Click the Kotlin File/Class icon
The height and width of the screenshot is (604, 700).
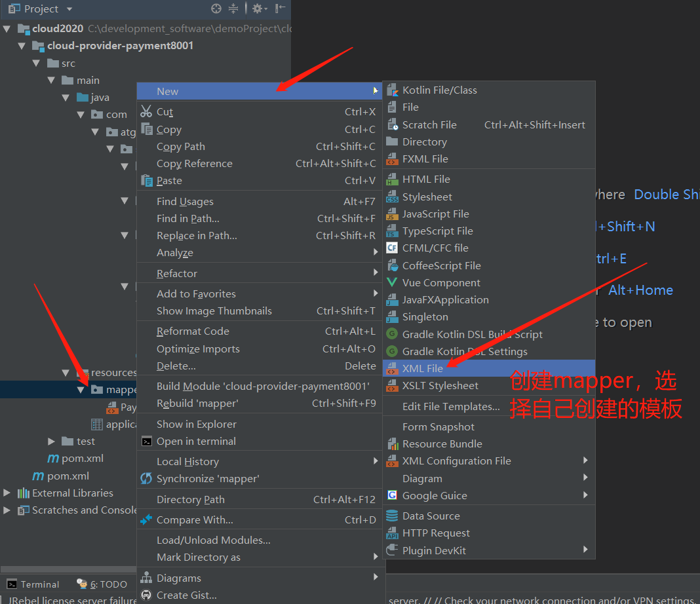click(393, 90)
